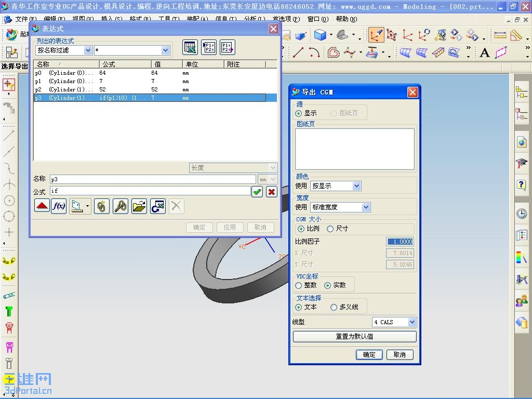Click the export expressions P1= P2= icon
The image size is (532, 399).
[x=228, y=47]
